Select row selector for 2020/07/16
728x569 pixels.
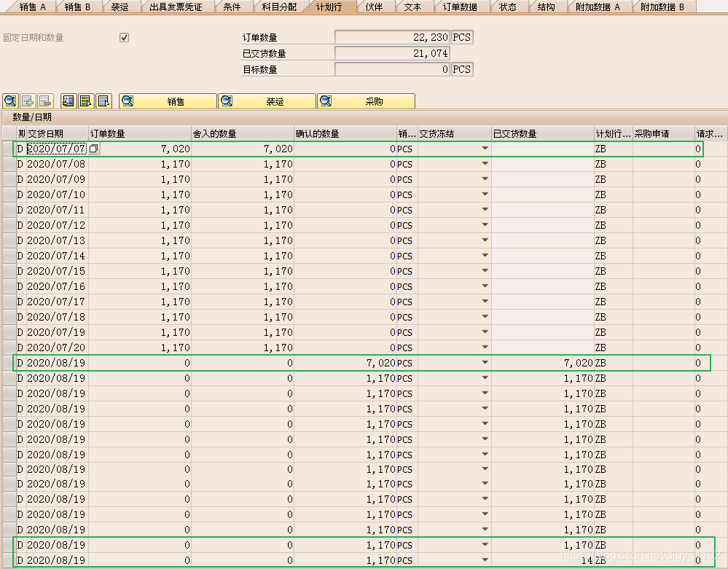[x=9, y=286]
